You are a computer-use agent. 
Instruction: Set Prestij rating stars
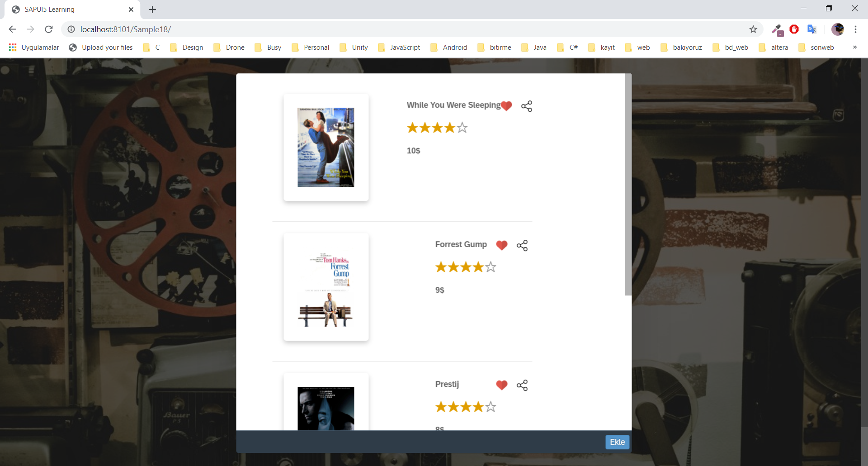point(466,407)
